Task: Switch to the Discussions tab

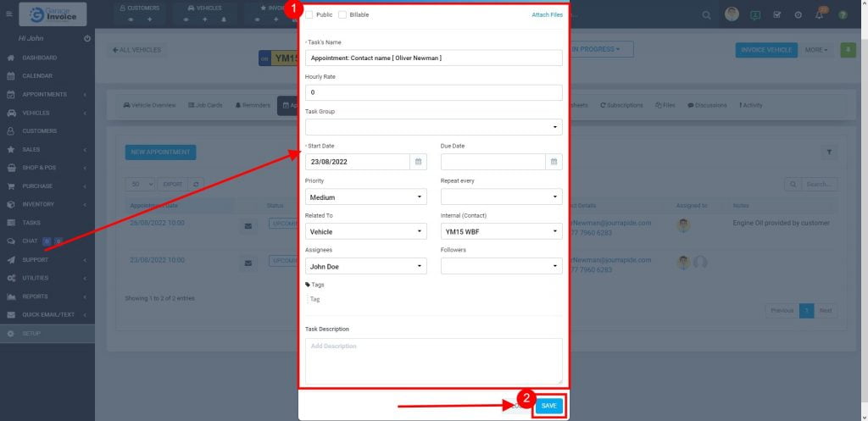Action: [707, 105]
